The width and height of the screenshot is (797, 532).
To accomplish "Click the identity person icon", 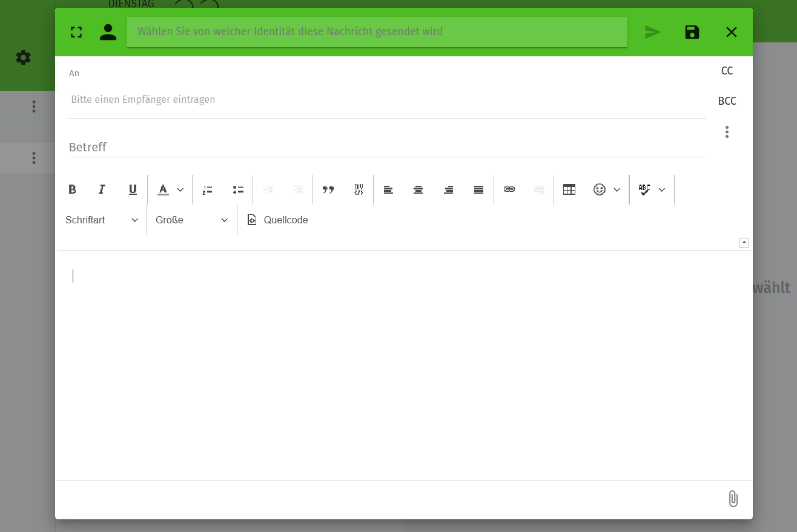I will point(108,32).
